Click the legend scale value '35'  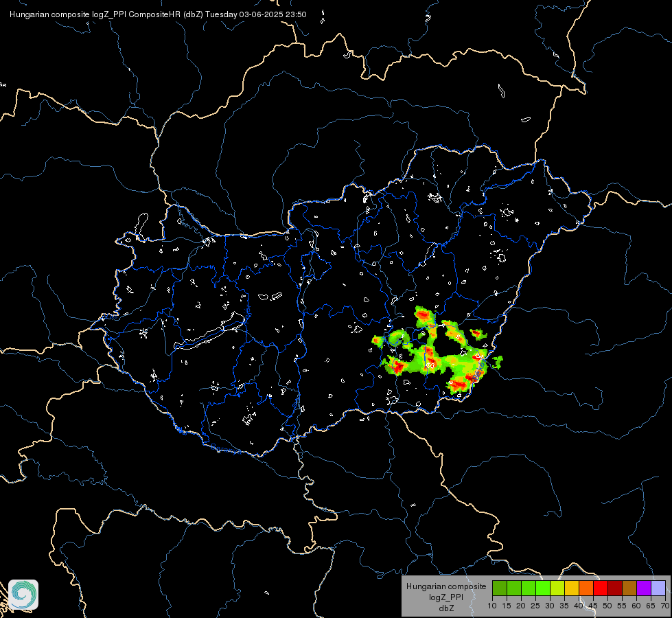click(564, 606)
